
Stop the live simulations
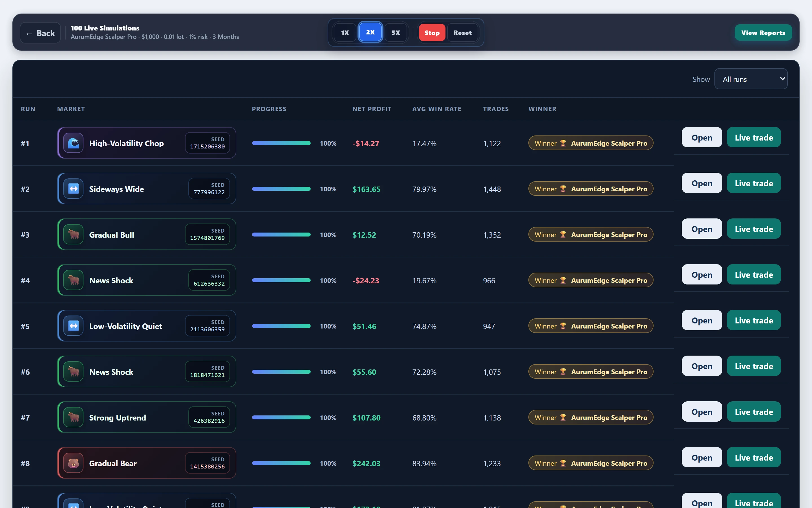(432, 32)
